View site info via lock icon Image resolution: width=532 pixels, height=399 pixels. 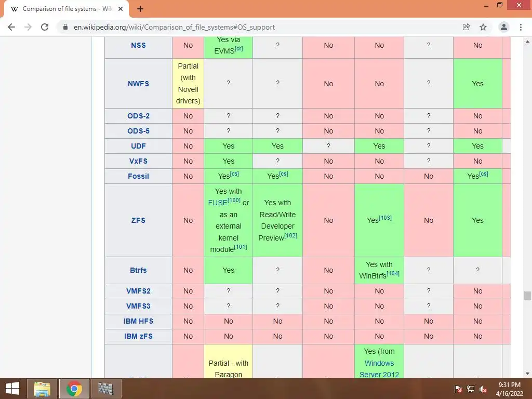pos(65,27)
